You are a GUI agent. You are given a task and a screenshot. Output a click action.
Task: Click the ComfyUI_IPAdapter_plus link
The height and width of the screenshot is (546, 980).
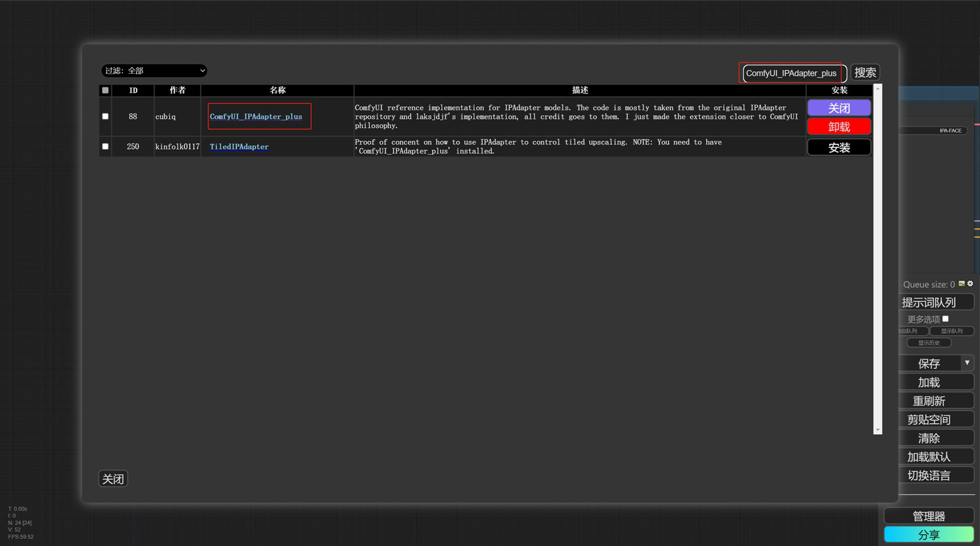(256, 116)
